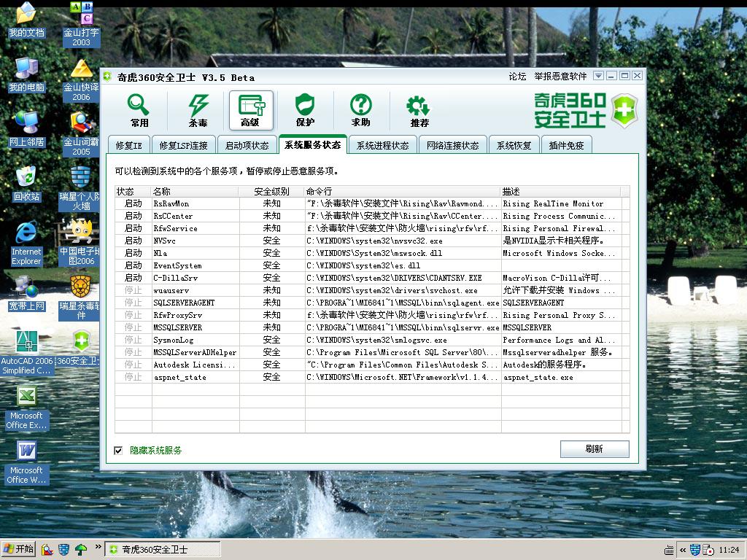The width and height of the screenshot is (747, 560).
Task: Open the 网络连接状态 tab
Action: click(453, 145)
